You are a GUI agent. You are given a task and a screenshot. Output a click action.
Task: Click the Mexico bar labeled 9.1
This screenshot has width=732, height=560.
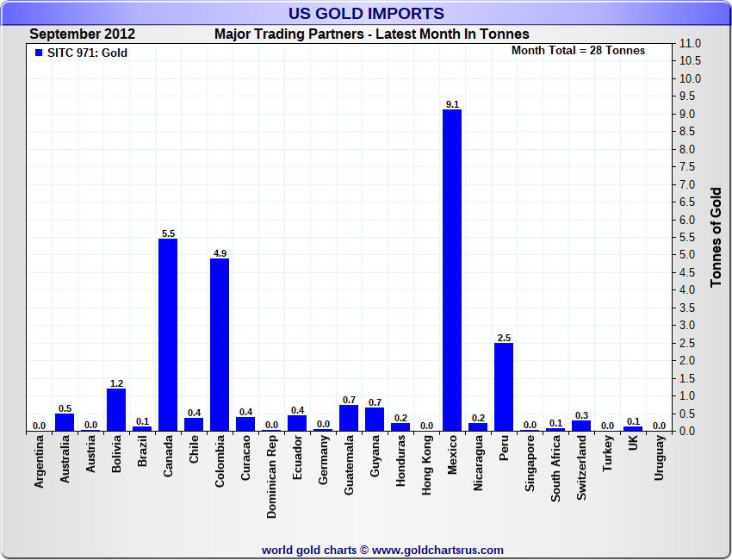click(x=452, y=270)
